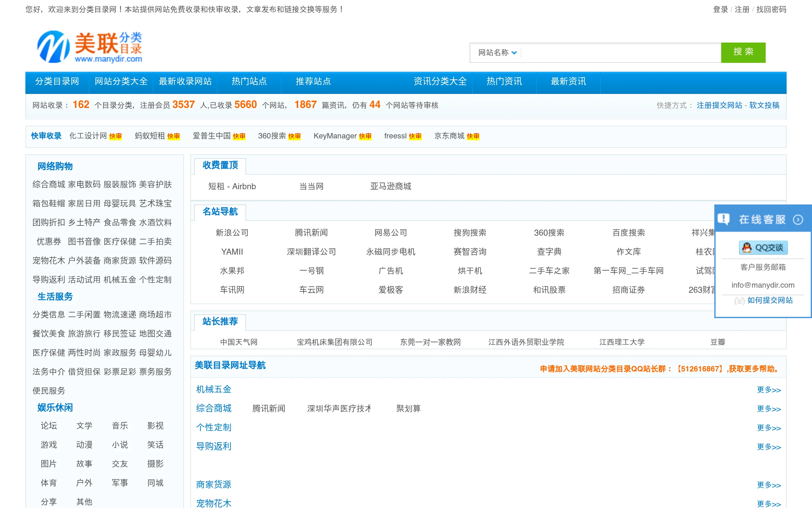Open 资讯分类大全 in the nav bar

click(440, 81)
